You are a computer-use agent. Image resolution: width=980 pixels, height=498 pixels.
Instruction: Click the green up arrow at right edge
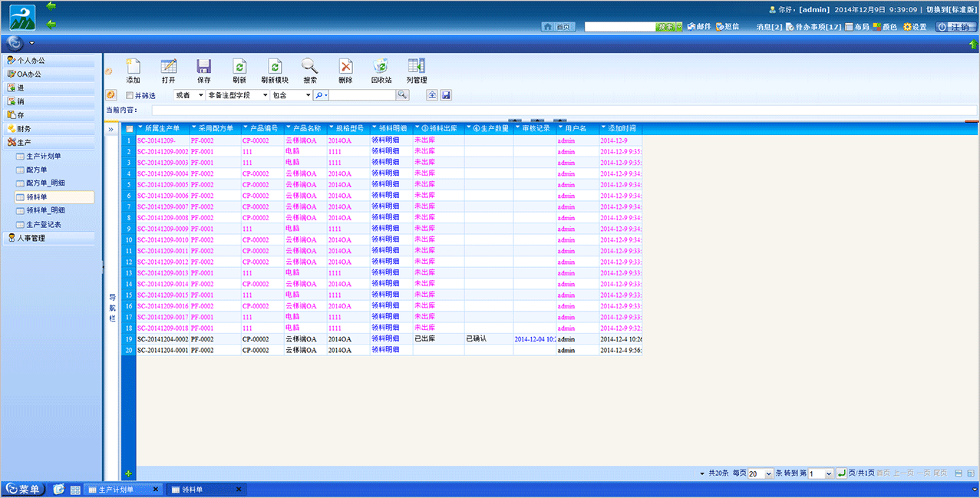tap(973, 45)
